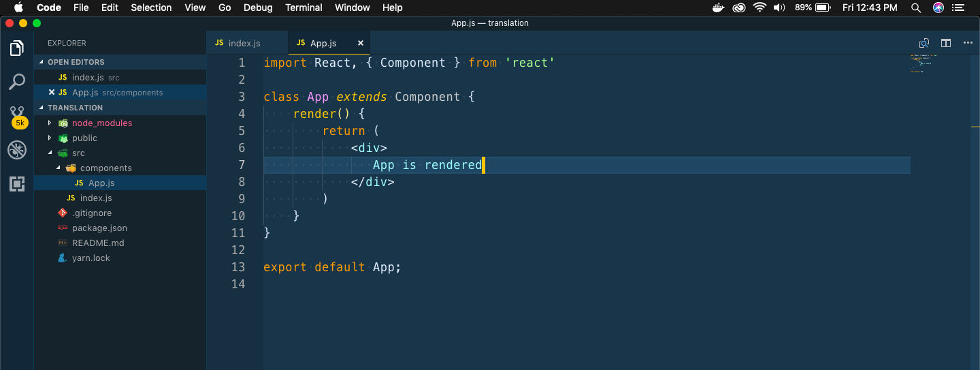Open the Help menu
The width and height of the screenshot is (980, 370).
(393, 7)
